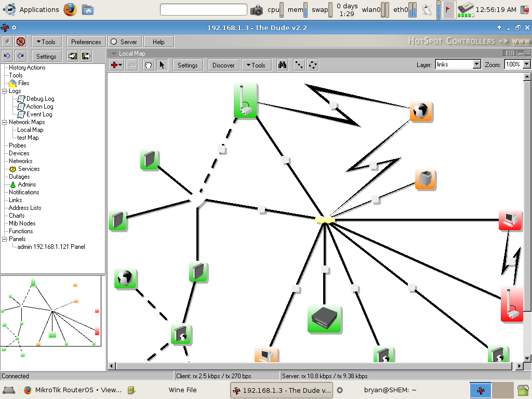Collapse the Logs tree node
The height and width of the screenshot is (399, 532).
coord(4,91)
